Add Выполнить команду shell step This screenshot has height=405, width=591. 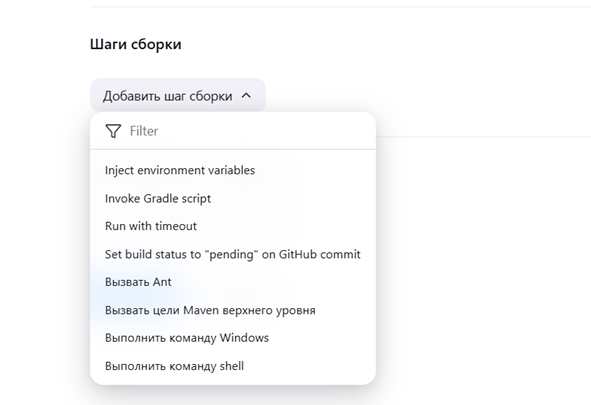coord(233,366)
